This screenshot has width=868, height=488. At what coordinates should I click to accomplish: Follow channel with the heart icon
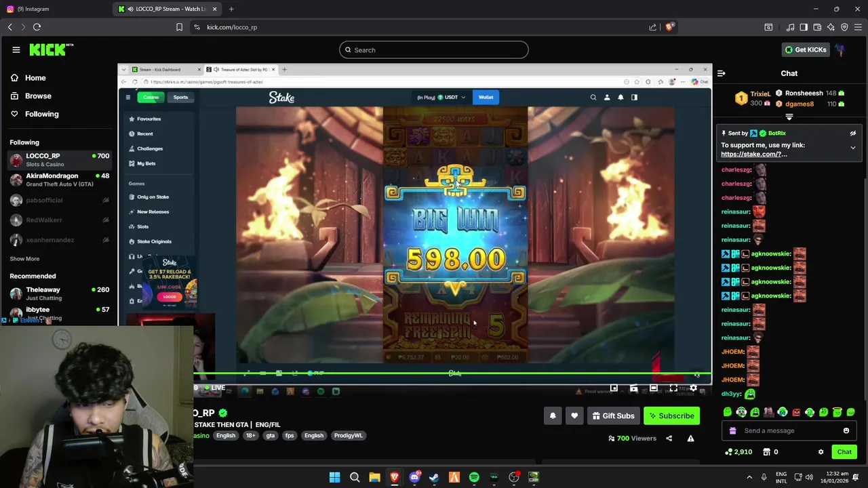(574, 416)
